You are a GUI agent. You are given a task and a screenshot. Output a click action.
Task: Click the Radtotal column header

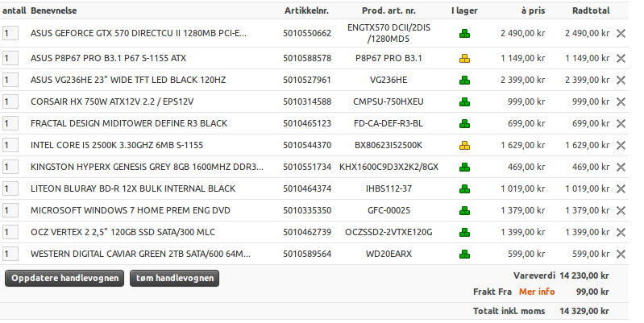coord(591,10)
